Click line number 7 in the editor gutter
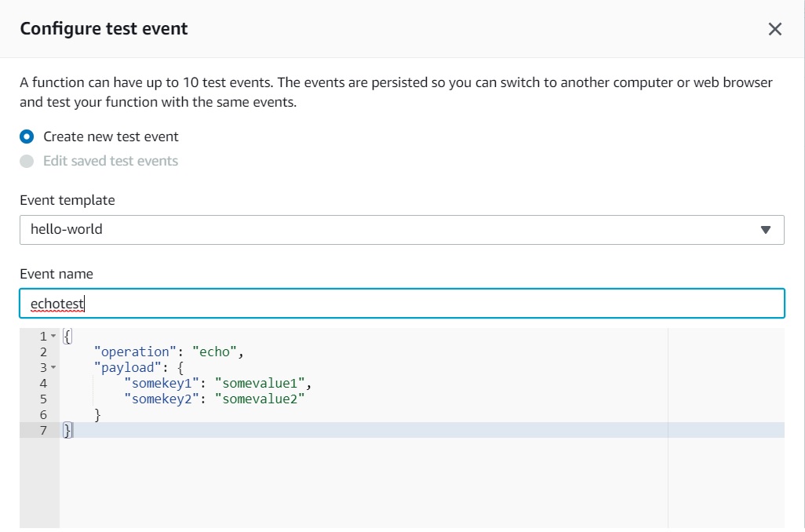Viewport: 805px width, 532px height. coord(43,430)
